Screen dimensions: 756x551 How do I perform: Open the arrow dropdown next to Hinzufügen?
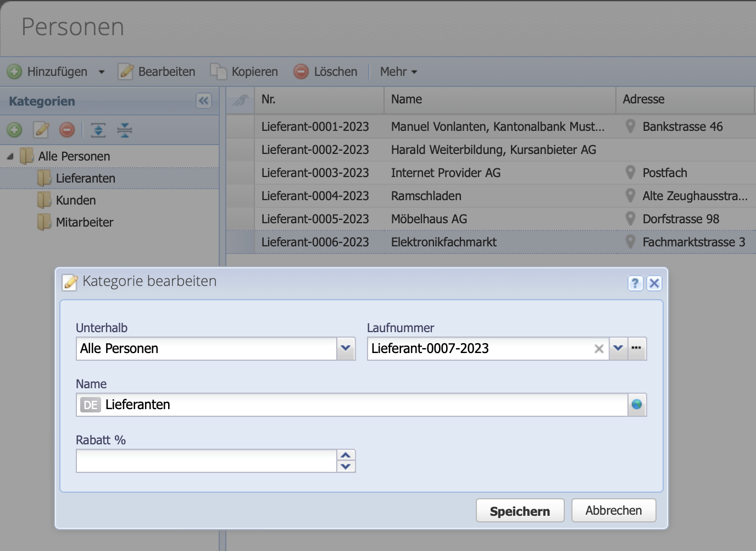(101, 71)
